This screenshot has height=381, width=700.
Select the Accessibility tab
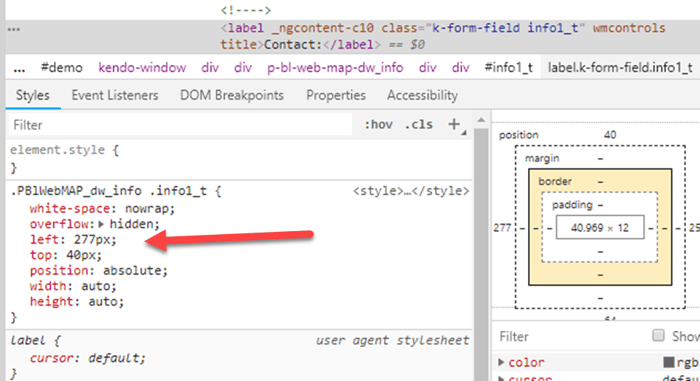422,95
